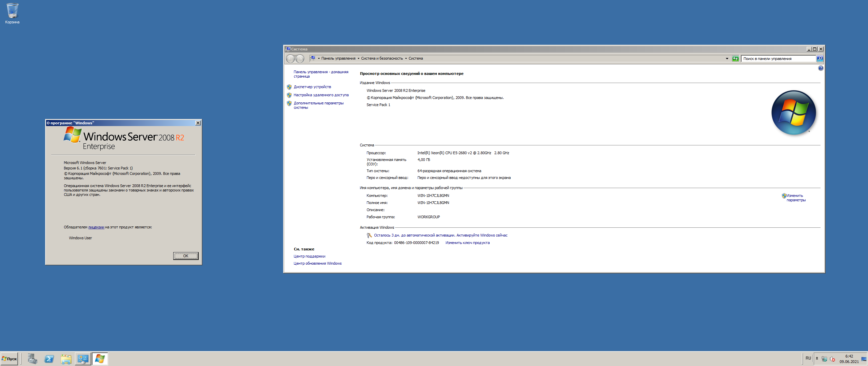Open the clock showing 6:42 in the tray

tap(849, 359)
